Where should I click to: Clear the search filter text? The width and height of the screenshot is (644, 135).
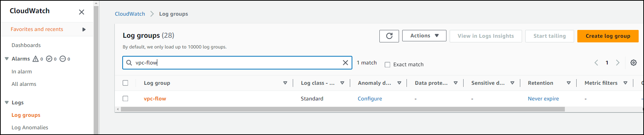[x=345, y=63]
